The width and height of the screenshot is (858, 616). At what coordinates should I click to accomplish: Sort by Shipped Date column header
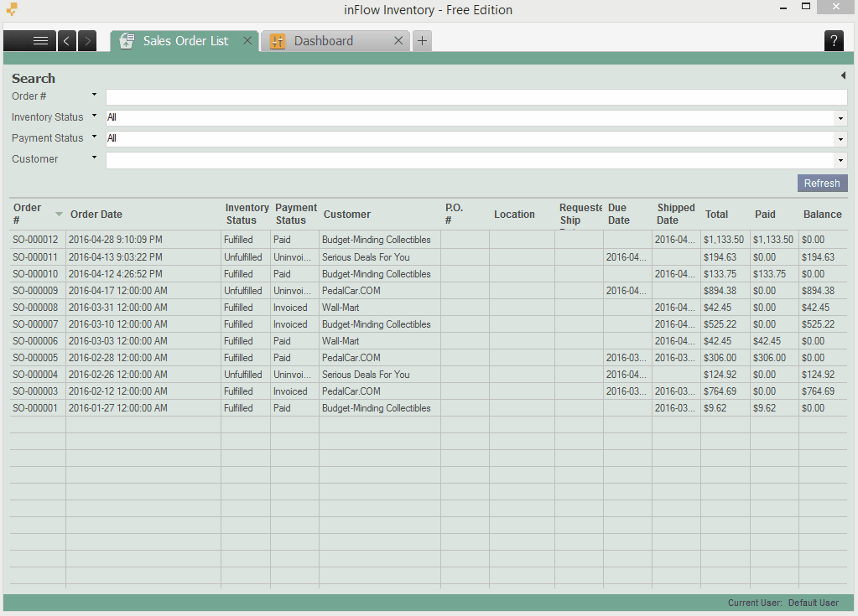coord(676,214)
